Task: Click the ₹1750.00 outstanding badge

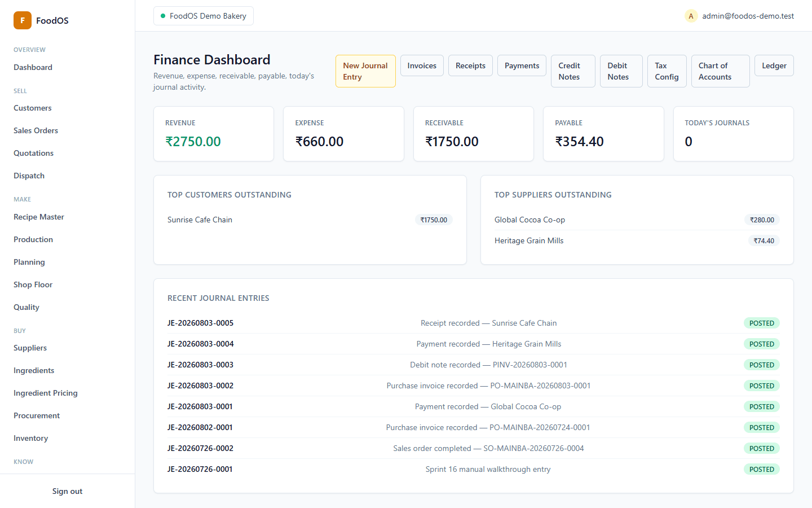Action: point(434,220)
